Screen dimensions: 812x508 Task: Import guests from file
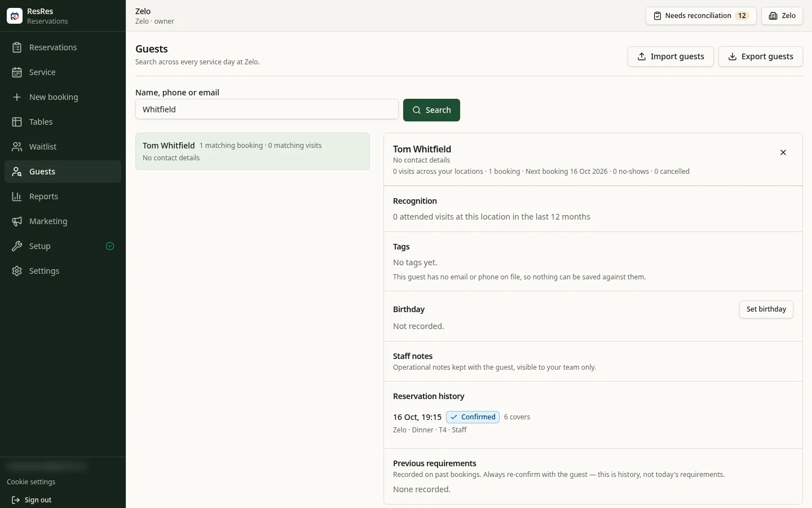point(670,56)
